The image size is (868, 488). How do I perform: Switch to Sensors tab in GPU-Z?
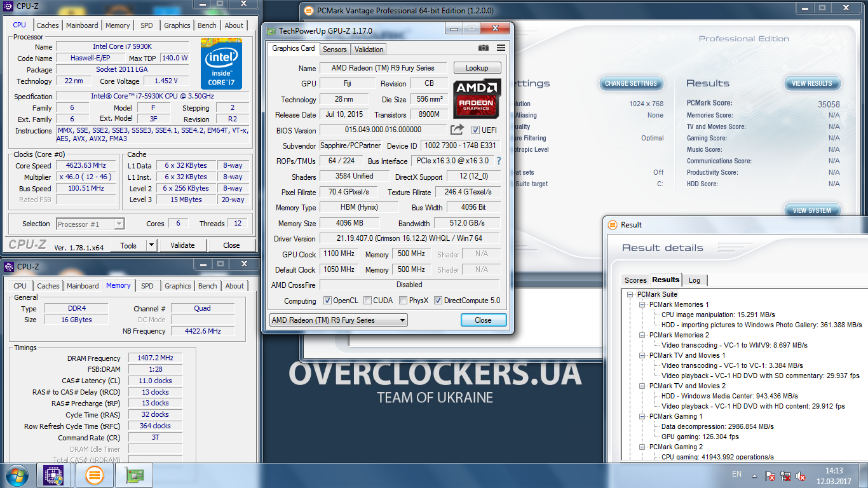pos(335,50)
